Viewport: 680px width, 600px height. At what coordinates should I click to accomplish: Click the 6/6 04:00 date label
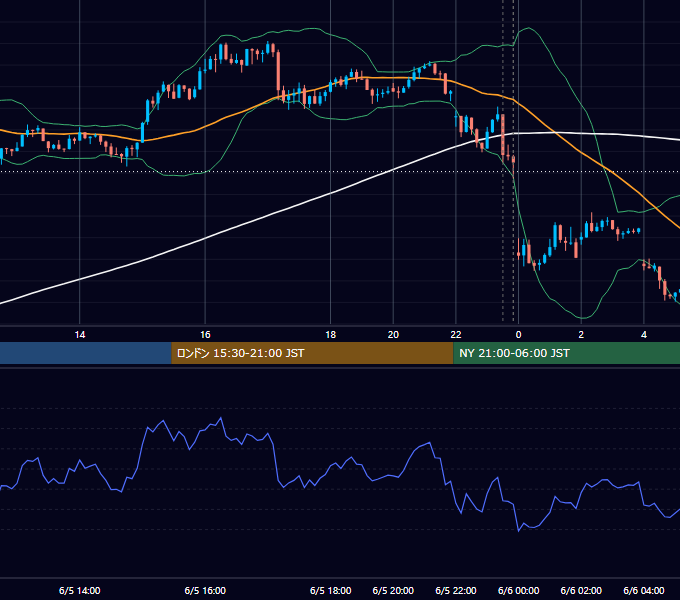(644, 591)
